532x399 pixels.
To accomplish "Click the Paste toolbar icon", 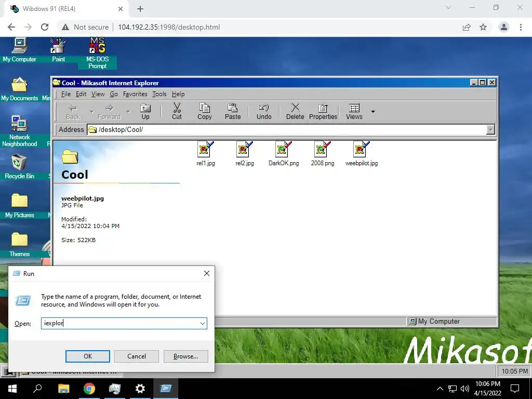I will [x=233, y=112].
